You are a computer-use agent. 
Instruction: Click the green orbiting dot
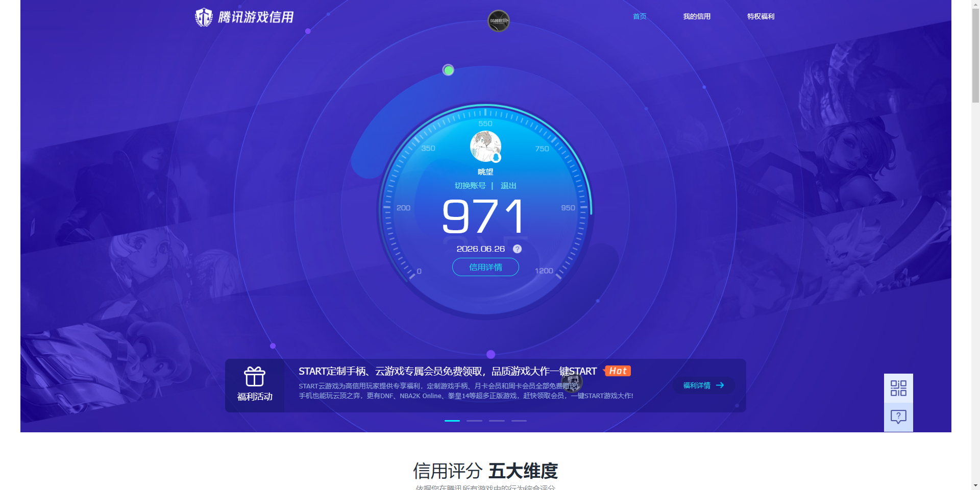[x=448, y=70]
